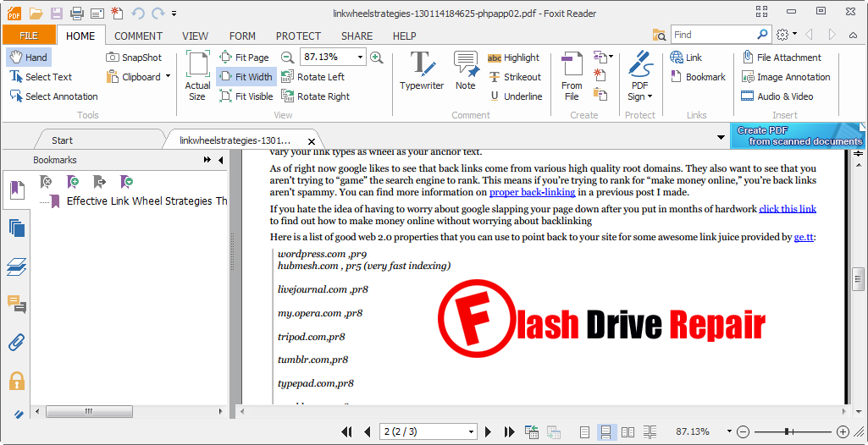
Task: Open the search settings gear dropdown
Action: (x=786, y=35)
